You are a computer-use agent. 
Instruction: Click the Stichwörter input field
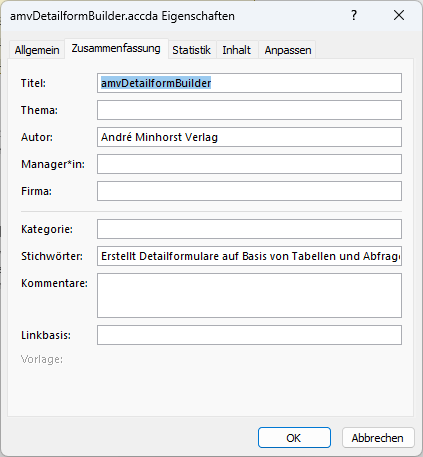[249, 256]
